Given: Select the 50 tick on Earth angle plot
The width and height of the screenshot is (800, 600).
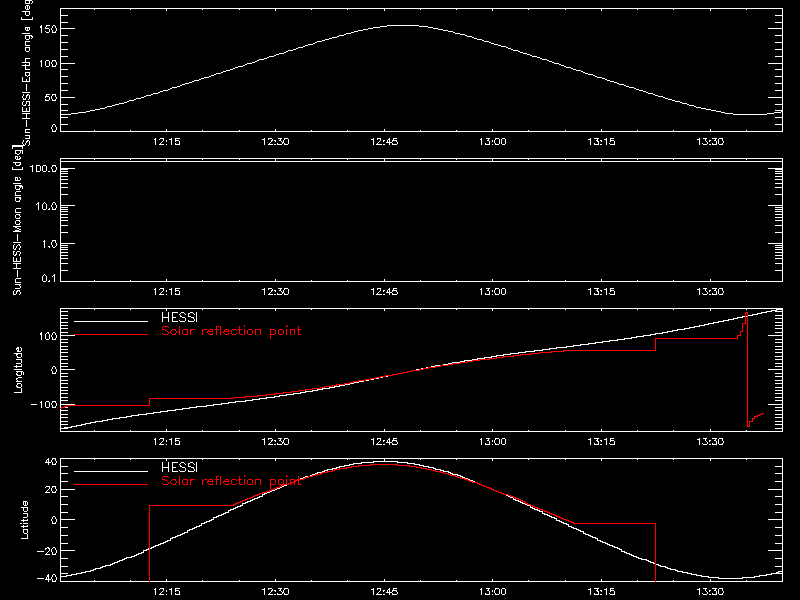Looking at the screenshot, I should [51, 97].
